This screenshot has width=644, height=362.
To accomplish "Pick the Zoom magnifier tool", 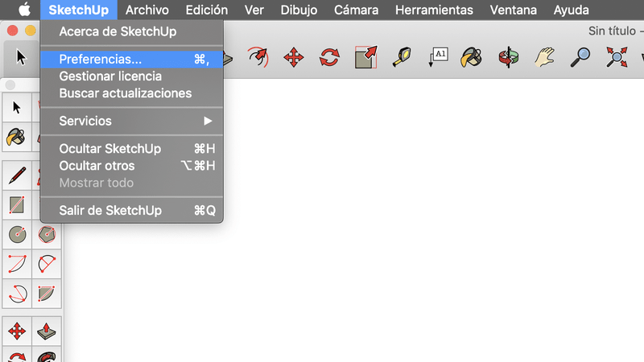I will 580,57.
